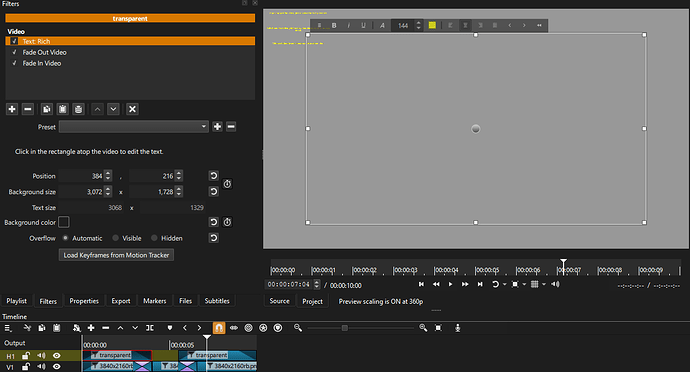This screenshot has width=690, height=372.
Task: Click Load Keyframes from Motion Tracker
Action: [116, 255]
